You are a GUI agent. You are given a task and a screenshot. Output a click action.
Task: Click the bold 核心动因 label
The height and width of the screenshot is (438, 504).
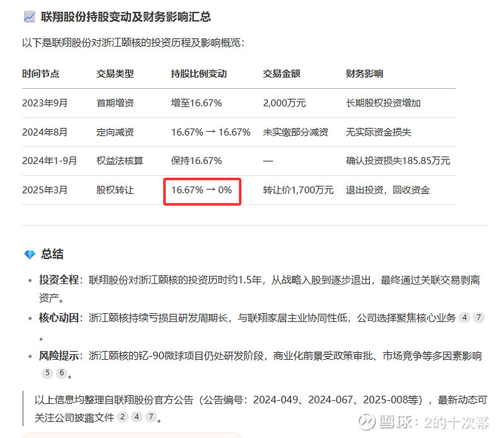click(59, 318)
